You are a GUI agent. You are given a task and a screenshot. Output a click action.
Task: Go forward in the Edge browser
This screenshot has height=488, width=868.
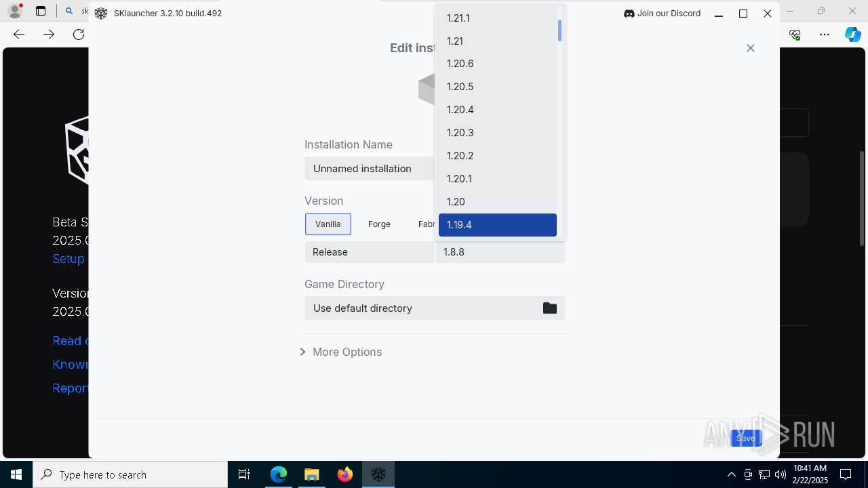(49, 35)
